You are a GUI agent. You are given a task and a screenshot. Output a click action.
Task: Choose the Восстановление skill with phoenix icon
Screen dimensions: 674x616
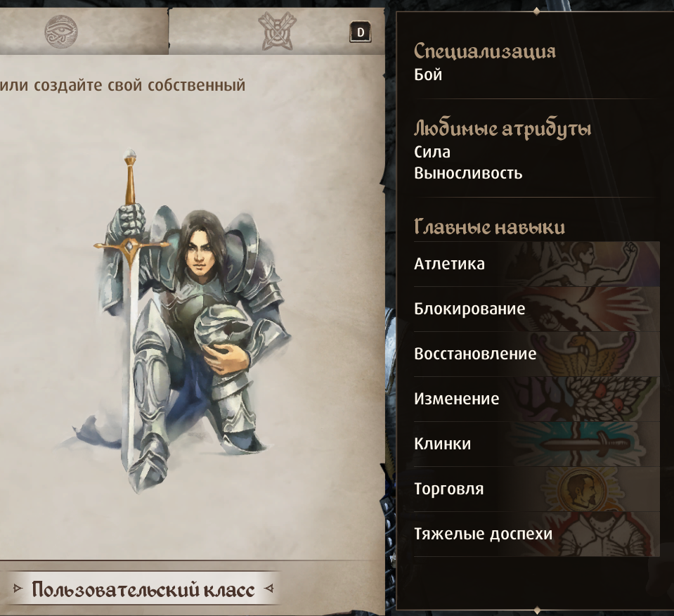tap(536, 354)
